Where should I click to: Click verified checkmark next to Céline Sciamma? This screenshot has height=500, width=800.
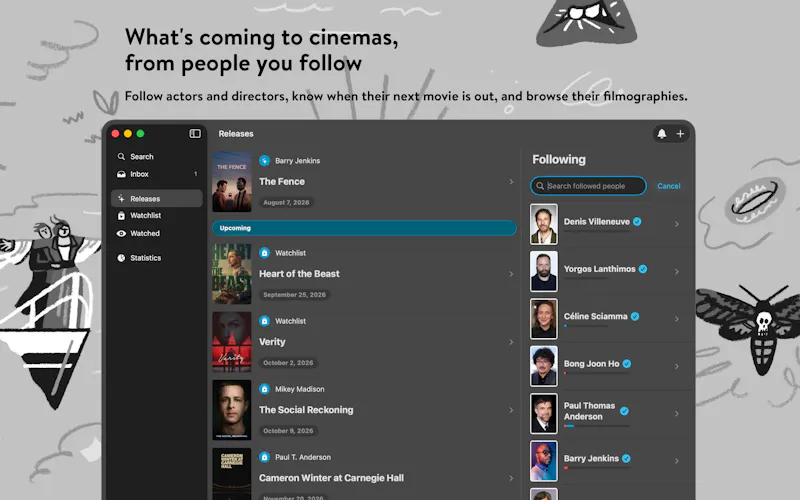click(x=635, y=316)
